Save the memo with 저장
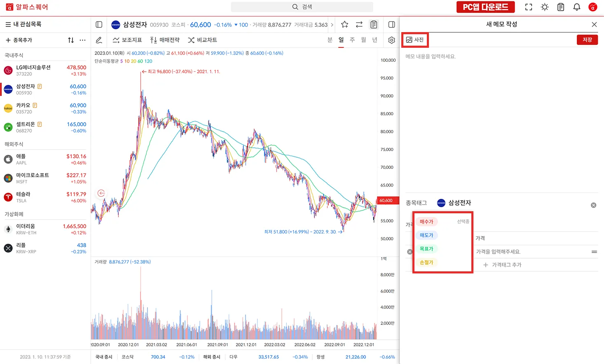The height and width of the screenshot is (364, 604). [x=587, y=40]
